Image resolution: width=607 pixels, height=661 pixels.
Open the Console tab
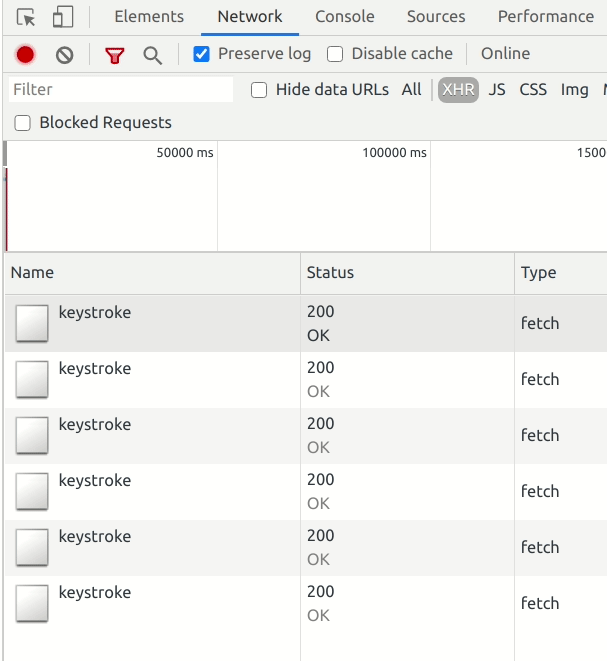345,16
